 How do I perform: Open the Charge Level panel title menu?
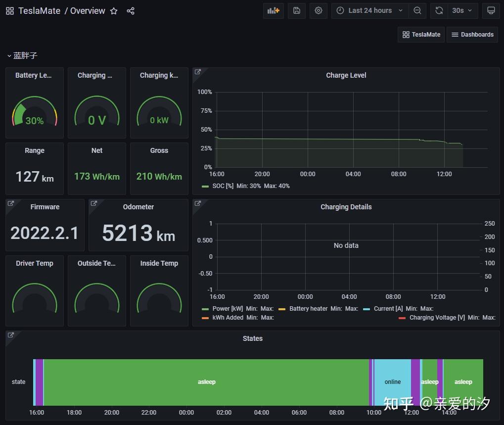(x=346, y=76)
